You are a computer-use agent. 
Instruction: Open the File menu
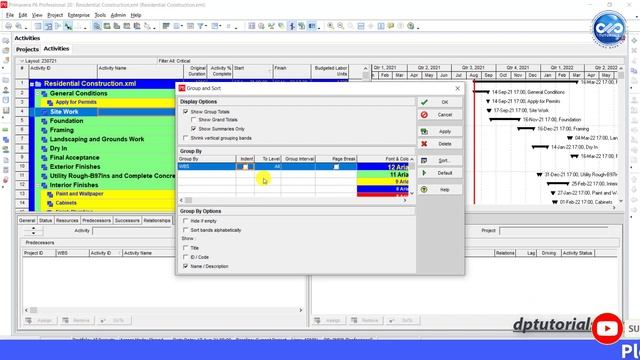point(9,15)
